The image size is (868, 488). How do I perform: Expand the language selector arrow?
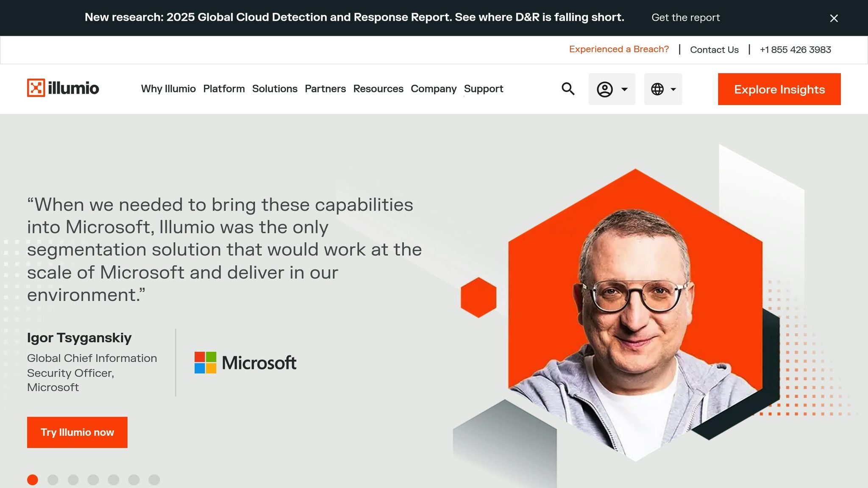coord(673,89)
